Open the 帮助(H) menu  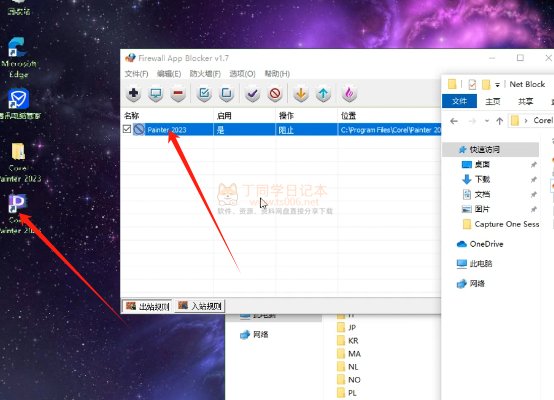277,73
